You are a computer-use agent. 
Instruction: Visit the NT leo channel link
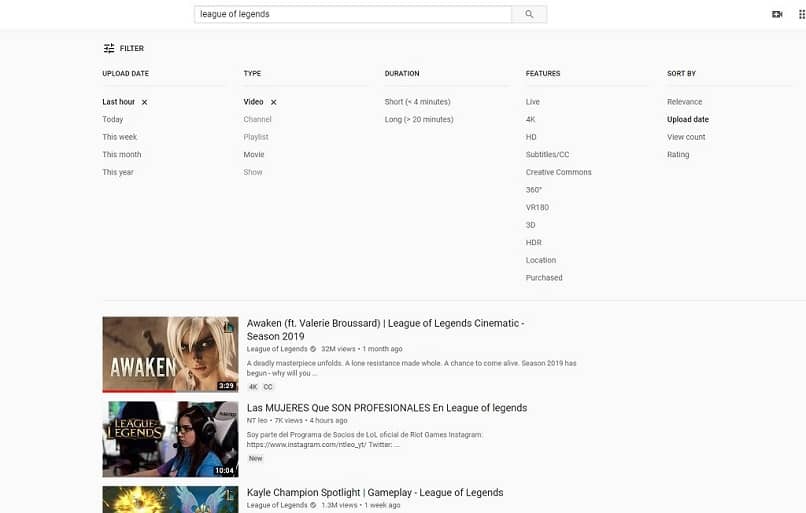[257, 420]
